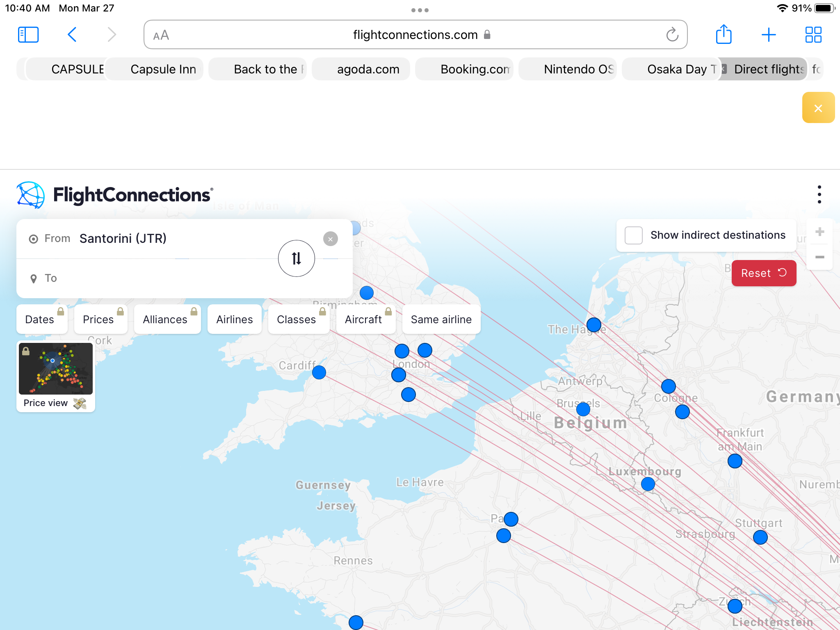Viewport: 840px width, 630px height.
Task: Select the Luxembourg airport dot
Action: [648, 484]
